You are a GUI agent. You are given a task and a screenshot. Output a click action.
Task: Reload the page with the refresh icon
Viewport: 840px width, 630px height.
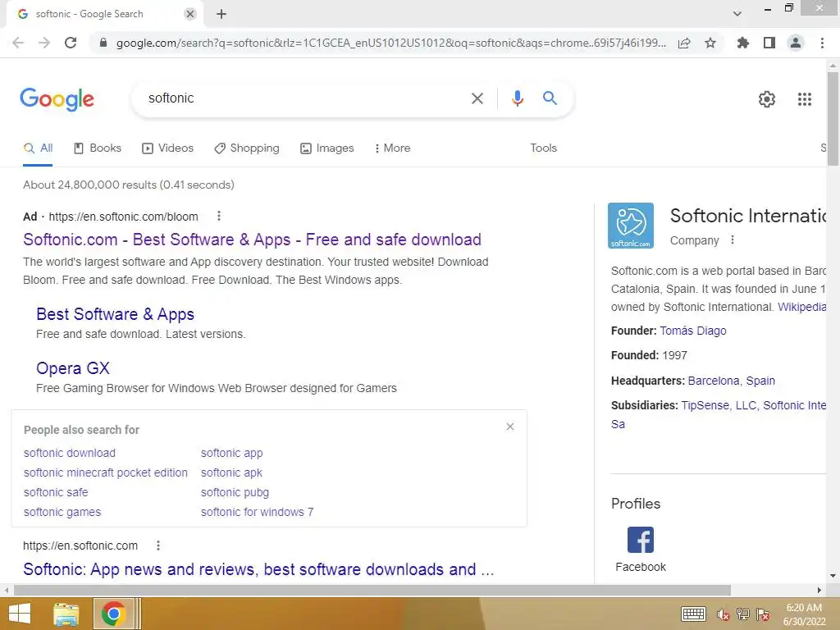(x=71, y=43)
